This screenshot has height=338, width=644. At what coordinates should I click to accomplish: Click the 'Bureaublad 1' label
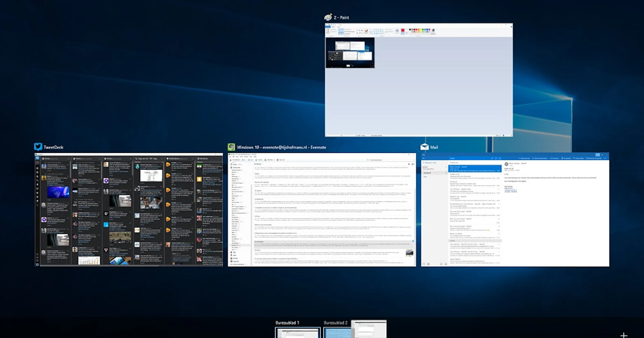pos(287,323)
